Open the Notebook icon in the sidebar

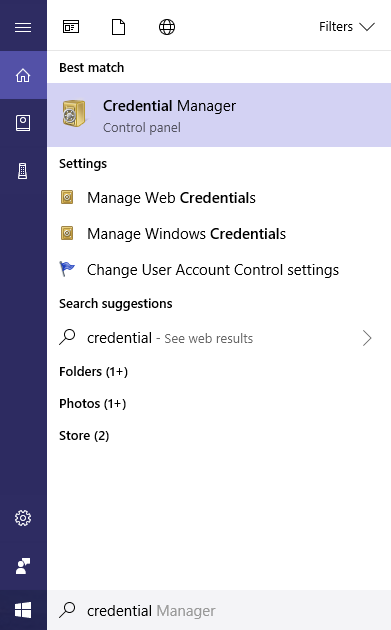point(23,123)
